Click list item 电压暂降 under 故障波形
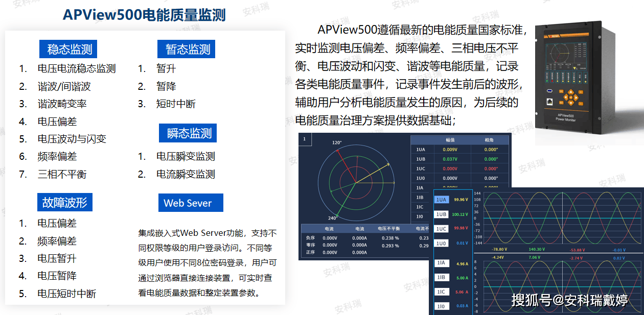644x315 pixels. point(57,276)
